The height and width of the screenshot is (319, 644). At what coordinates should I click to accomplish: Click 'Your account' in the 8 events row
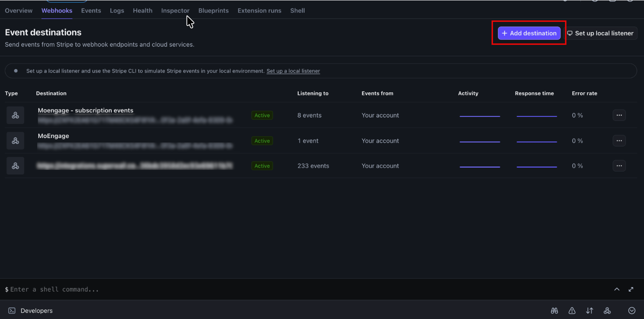[380, 115]
